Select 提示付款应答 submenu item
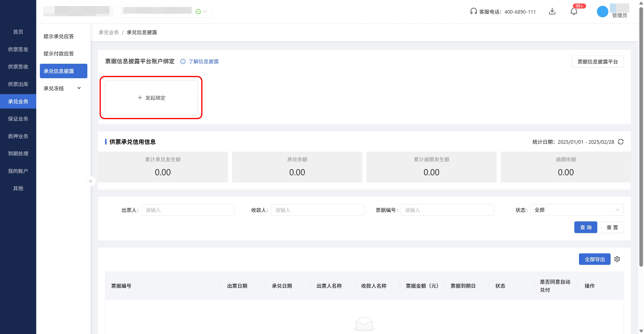Viewport: 644px width, 334px height. click(59, 54)
